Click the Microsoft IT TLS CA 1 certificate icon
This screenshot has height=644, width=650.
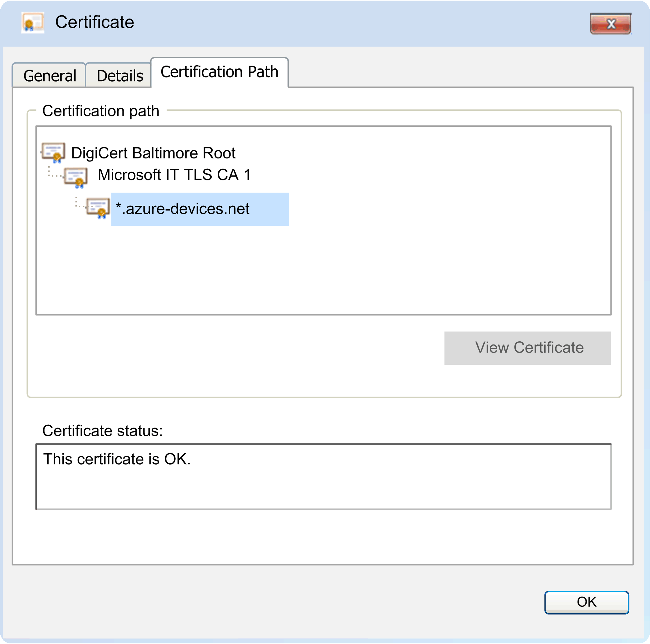coord(76,178)
